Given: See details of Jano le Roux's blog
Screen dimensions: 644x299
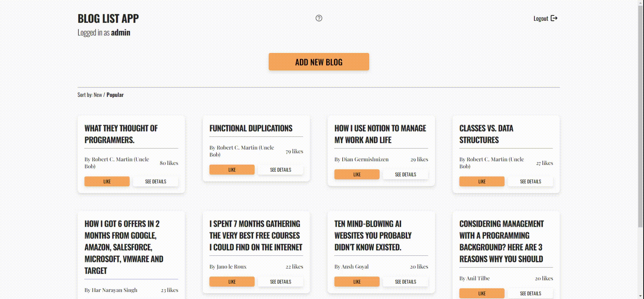Looking at the screenshot, I should [280, 281].
